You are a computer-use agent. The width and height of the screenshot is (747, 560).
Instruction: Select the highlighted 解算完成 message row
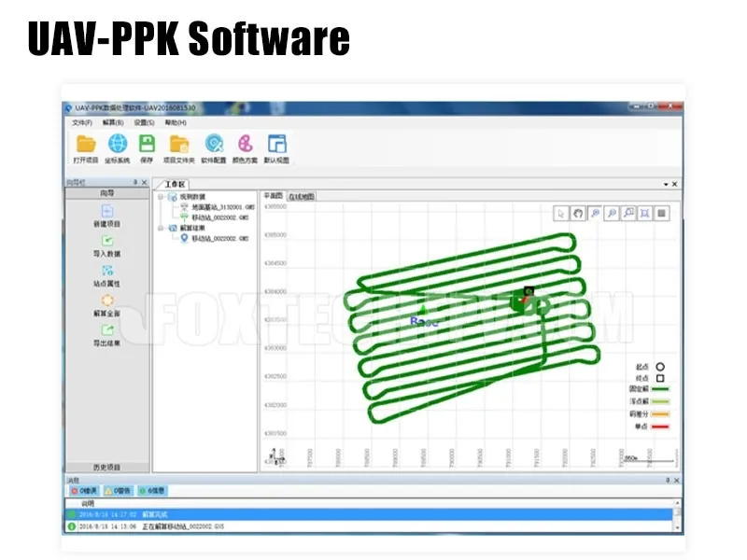click(369, 515)
